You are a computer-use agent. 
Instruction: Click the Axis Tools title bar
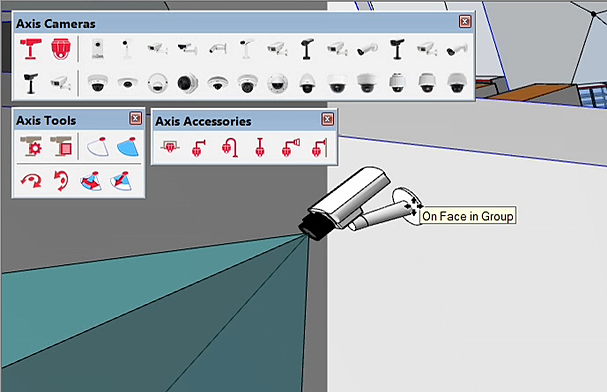(x=79, y=120)
